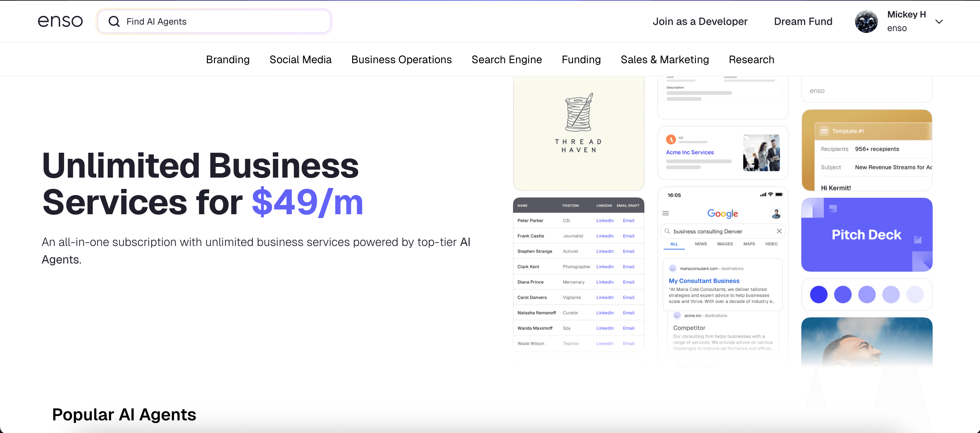The image size is (980, 433).
Task: Click the Mickey H profile avatar
Action: click(x=866, y=21)
